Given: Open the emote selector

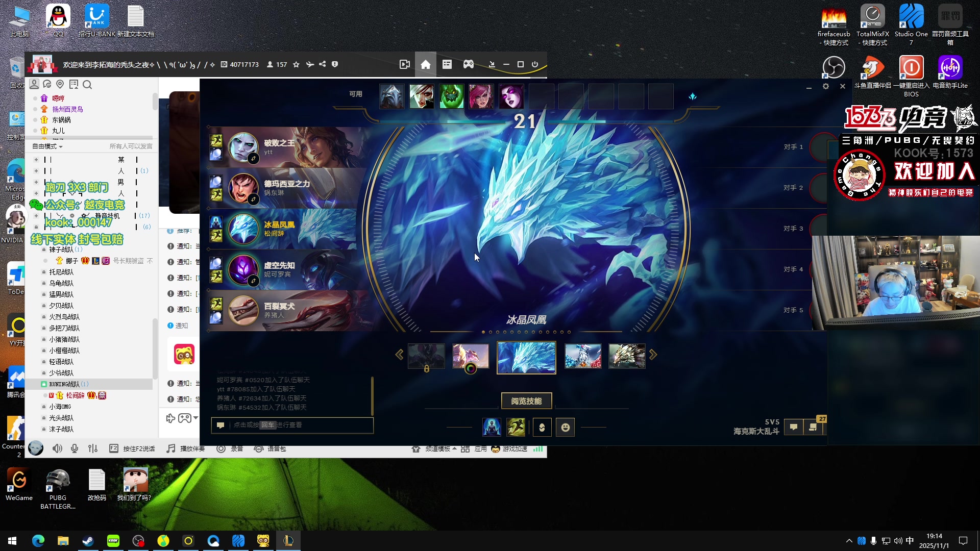Looking at the screenshot, I should click(x=566, y=427).
